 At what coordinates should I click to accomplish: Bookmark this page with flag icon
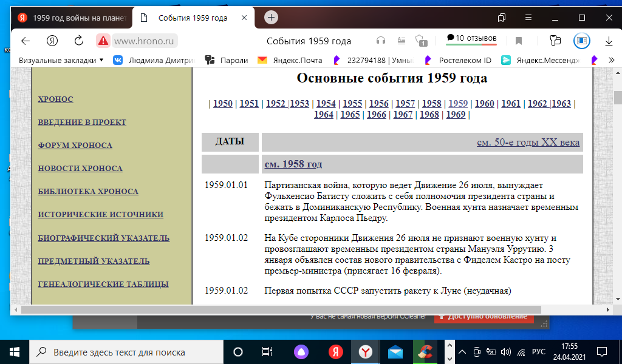(519, 41)
